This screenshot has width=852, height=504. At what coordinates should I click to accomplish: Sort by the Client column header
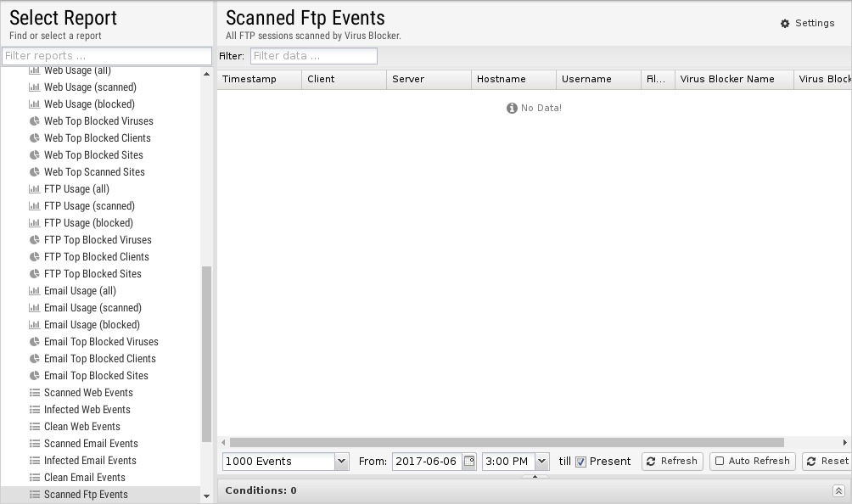click(x=344, y=79)
